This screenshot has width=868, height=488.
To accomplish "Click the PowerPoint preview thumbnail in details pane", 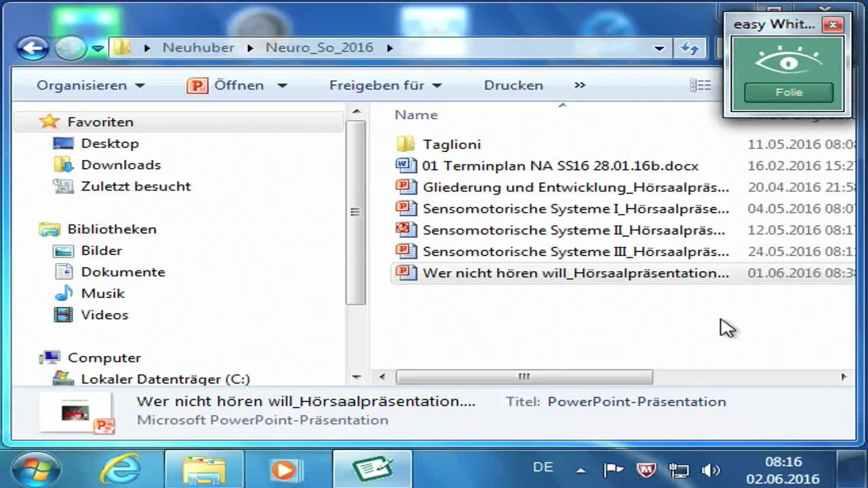I will pyautogui.click(x=76, y=411).
